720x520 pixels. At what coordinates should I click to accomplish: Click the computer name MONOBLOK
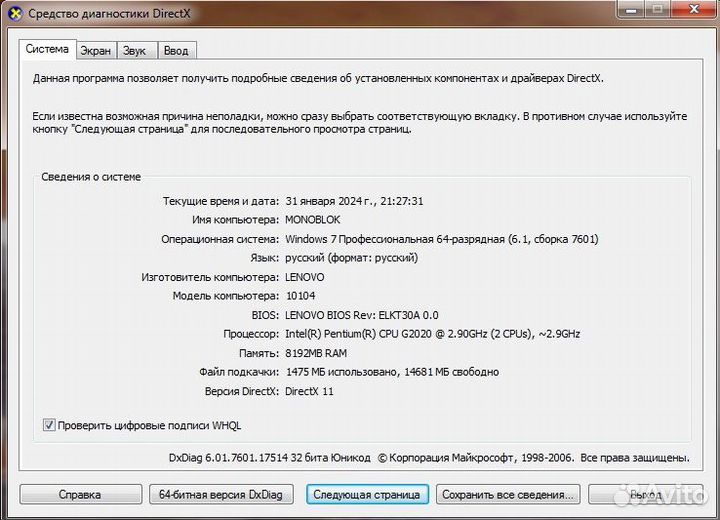click(x=313, y=220)
